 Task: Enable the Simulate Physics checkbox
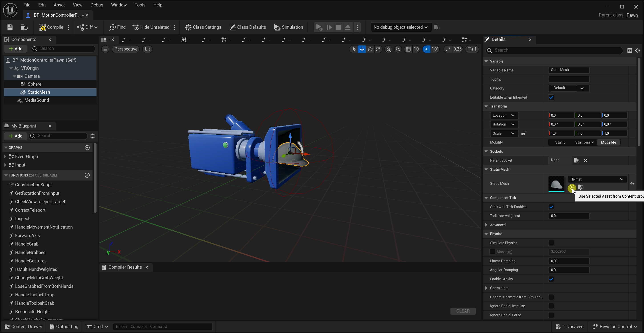click(x=551, y=243)
